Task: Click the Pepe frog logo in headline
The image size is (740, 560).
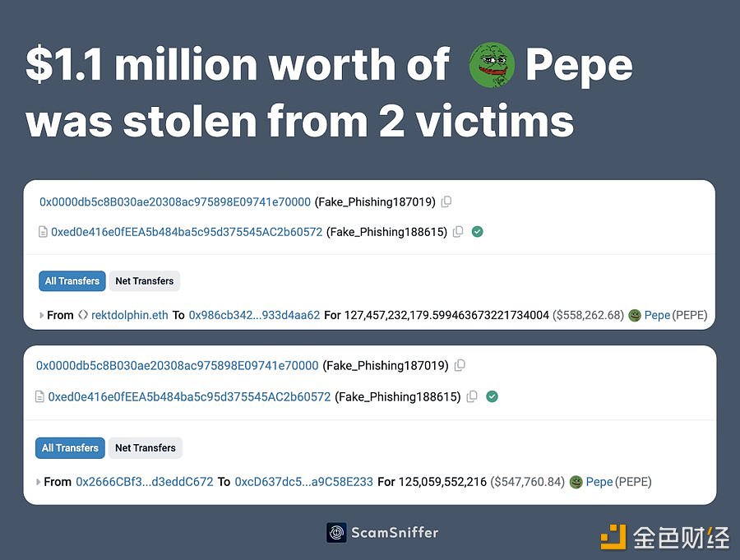Action: click(x=492, y=65)
